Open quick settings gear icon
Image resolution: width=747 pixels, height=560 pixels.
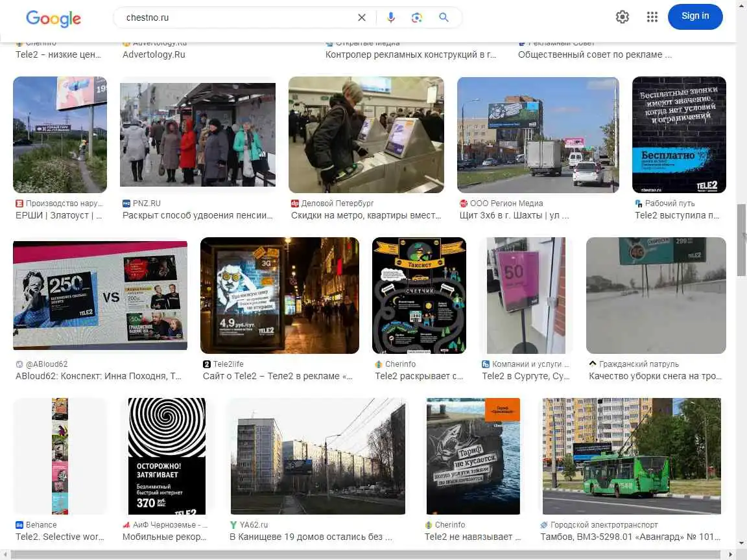click(x=622, y=17)
